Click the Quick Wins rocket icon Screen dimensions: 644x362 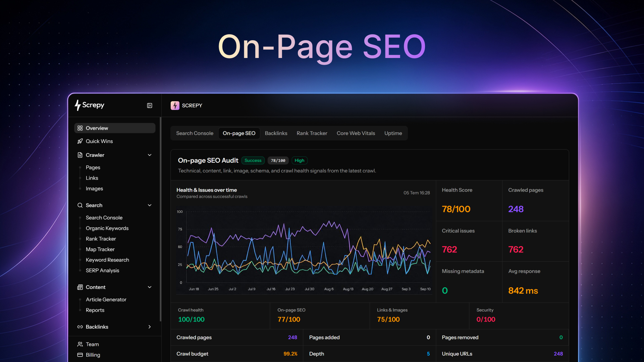coord(80,141)
